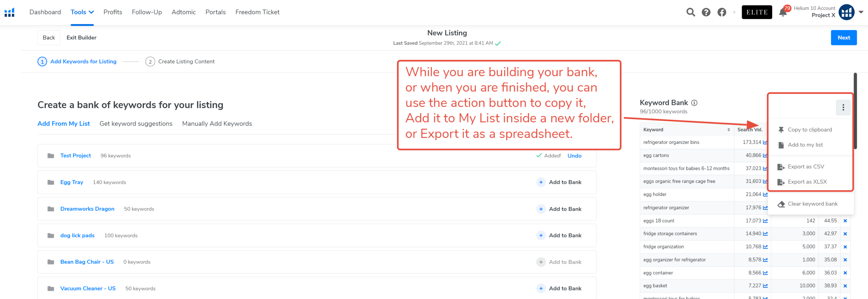The width and height of the screenshot is (868, 299).
Task: Sort the Keyword column using sort arrows
Action: 728,130
